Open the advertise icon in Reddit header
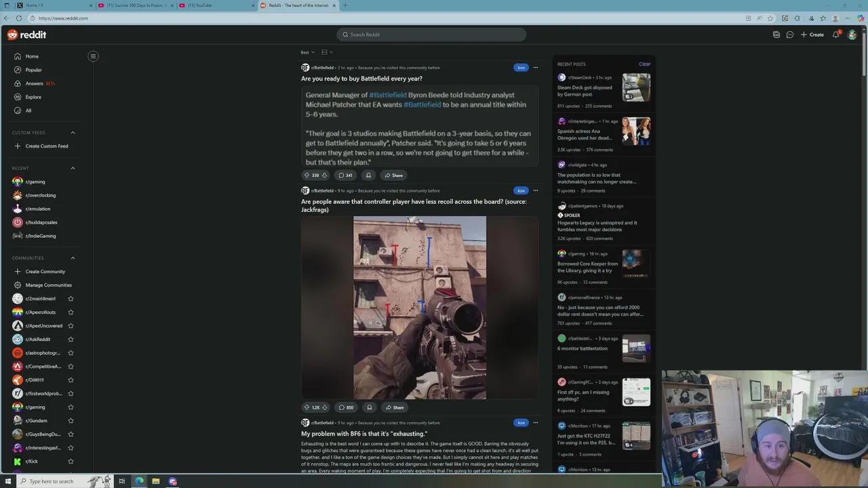The image size is (868, 488). click(776, 35)
